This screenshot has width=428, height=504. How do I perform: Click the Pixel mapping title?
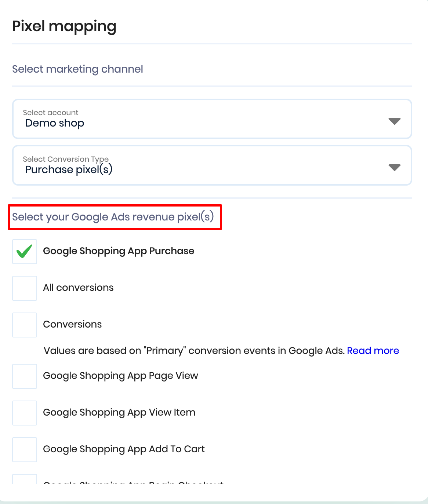[x=64, y=26]
